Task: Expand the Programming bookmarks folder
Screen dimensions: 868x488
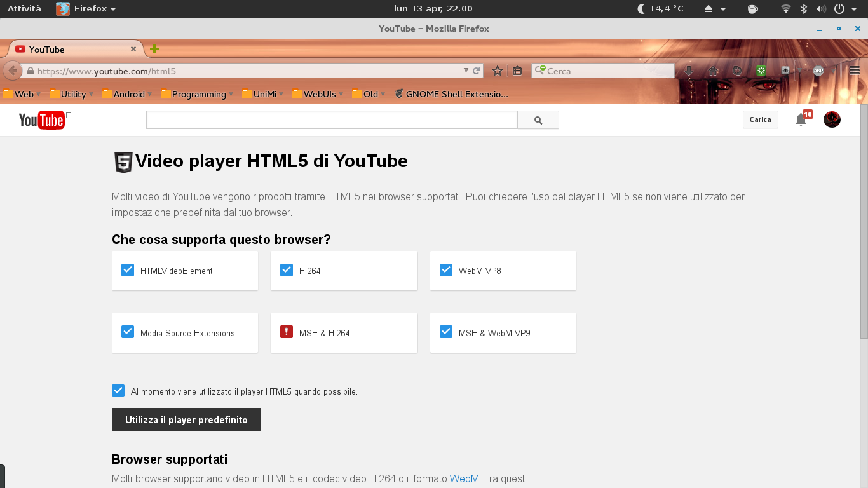Action: click(x=198, y=94)
